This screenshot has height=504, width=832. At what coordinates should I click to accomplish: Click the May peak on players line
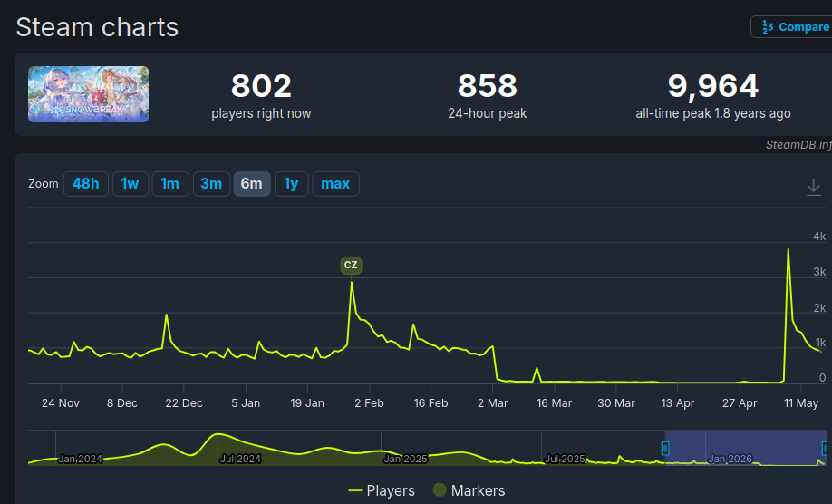click(788, 249)
